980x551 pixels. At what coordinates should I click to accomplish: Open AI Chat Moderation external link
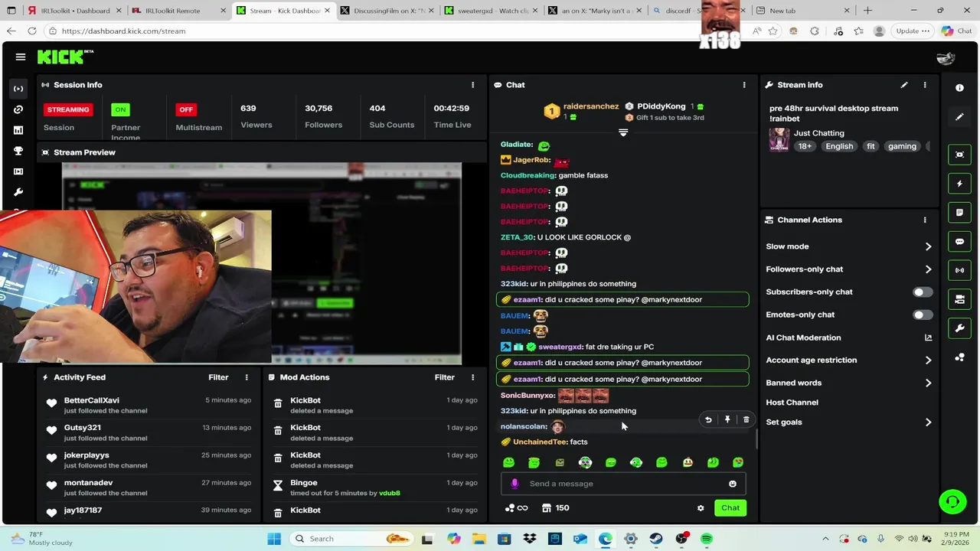pos(928,337)
